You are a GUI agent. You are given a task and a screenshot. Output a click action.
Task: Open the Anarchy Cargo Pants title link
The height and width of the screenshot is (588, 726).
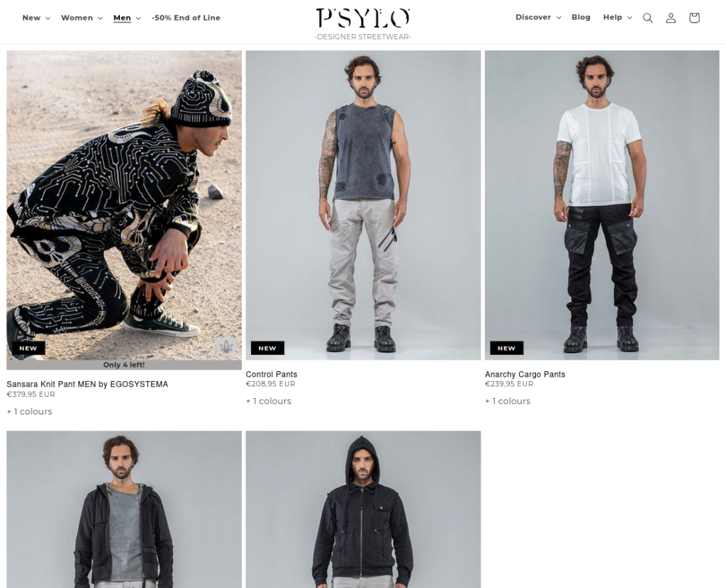[x=525, y=374]
